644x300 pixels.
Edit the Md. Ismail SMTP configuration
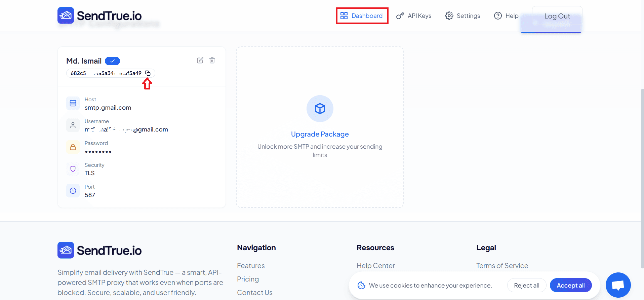click(200, 60)
